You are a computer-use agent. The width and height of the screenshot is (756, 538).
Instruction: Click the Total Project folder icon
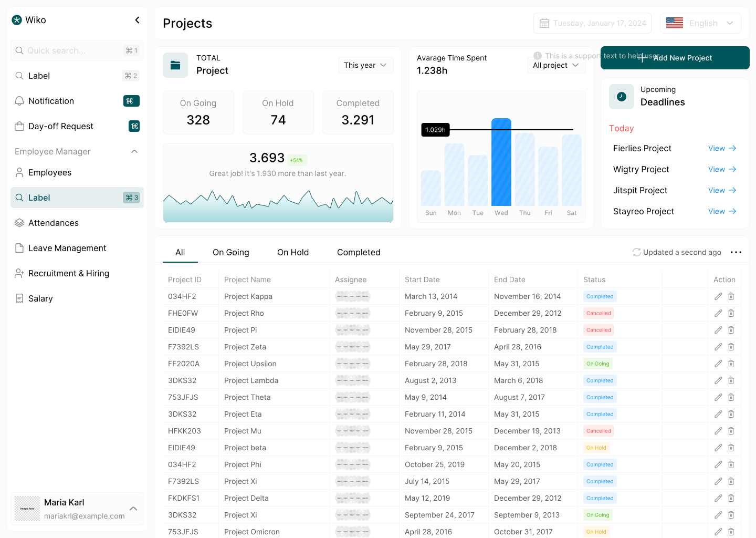click(175, 65)
